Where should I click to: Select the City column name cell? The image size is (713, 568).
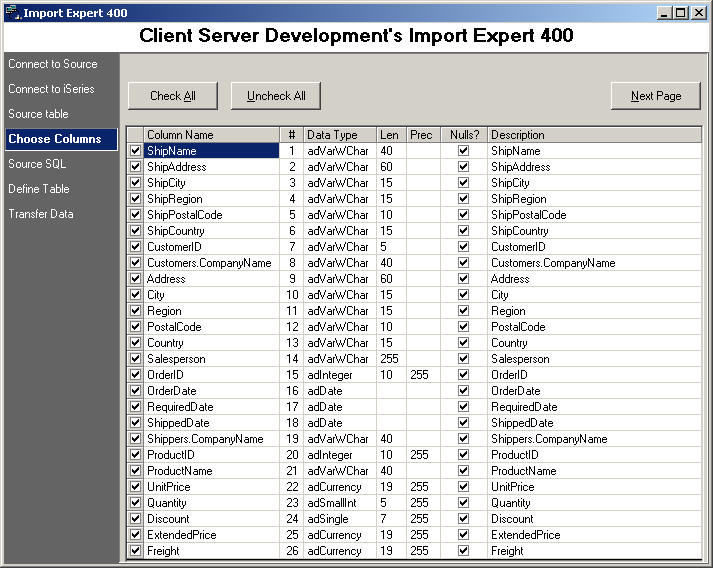click(x=211, y=295)
